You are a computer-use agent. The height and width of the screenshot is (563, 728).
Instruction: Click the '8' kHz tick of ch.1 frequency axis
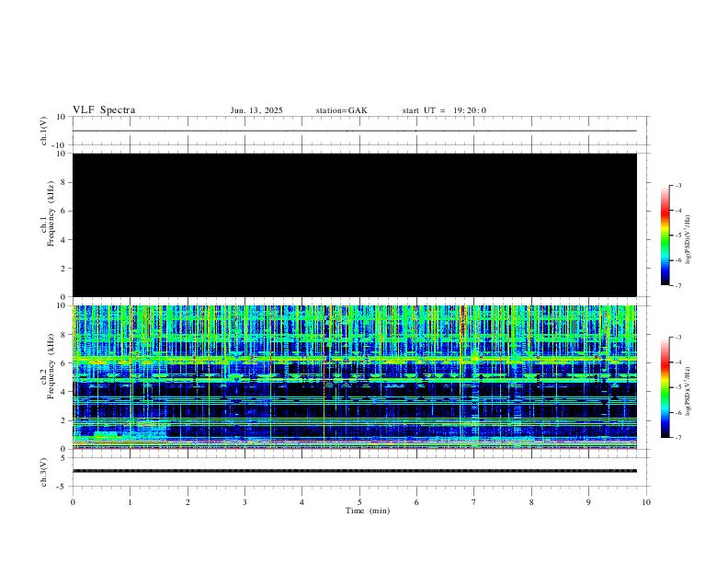click(63, 182)
